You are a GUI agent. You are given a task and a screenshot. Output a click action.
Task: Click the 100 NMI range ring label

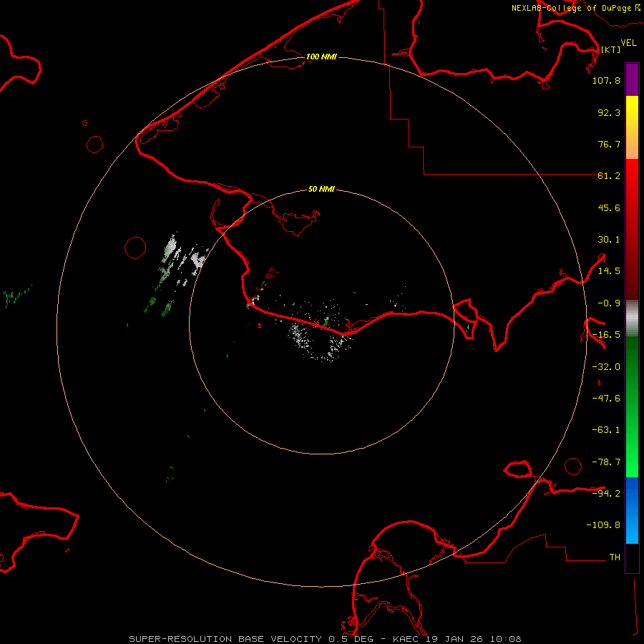tap(321, 57)
